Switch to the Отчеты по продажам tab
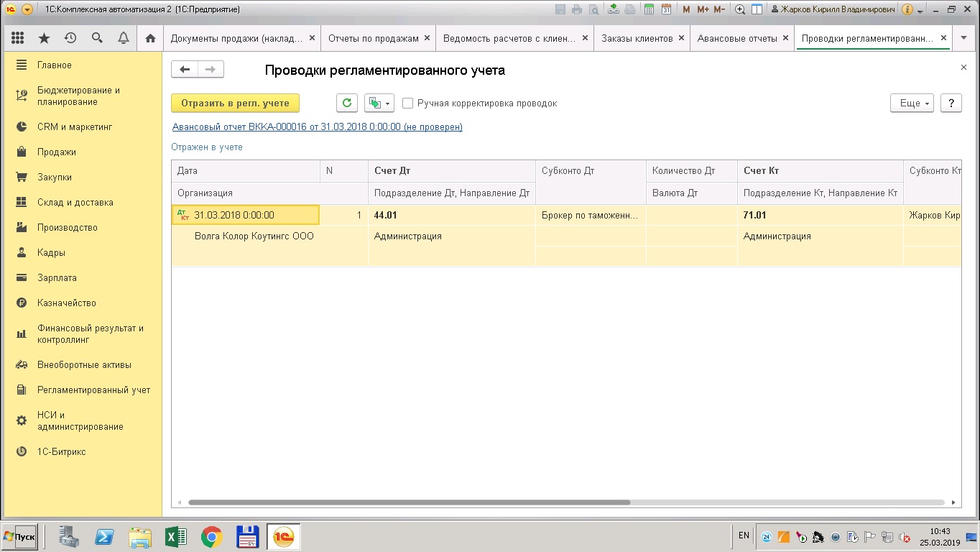 pyautogui.click(x=373, y=38)
